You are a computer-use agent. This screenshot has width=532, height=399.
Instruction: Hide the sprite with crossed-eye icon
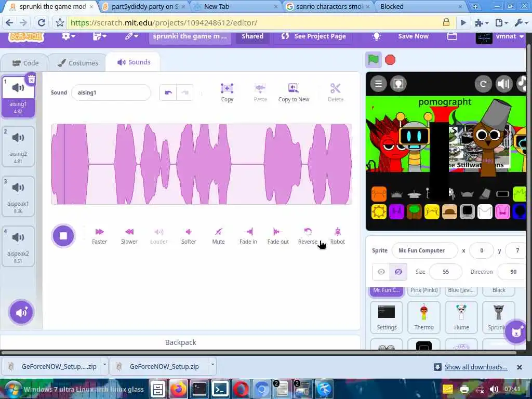coord(398,272)
